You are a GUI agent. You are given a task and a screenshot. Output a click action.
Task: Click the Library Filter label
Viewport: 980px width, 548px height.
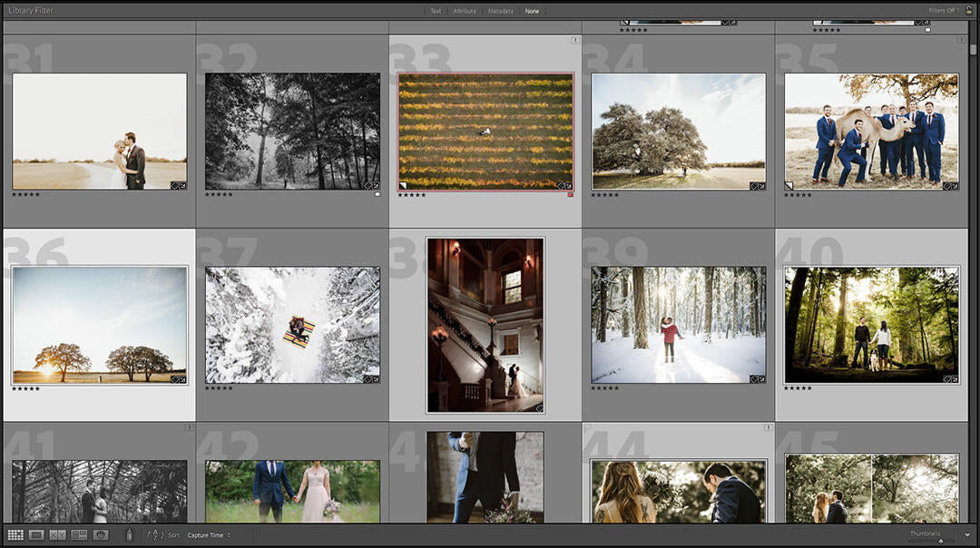31,11
